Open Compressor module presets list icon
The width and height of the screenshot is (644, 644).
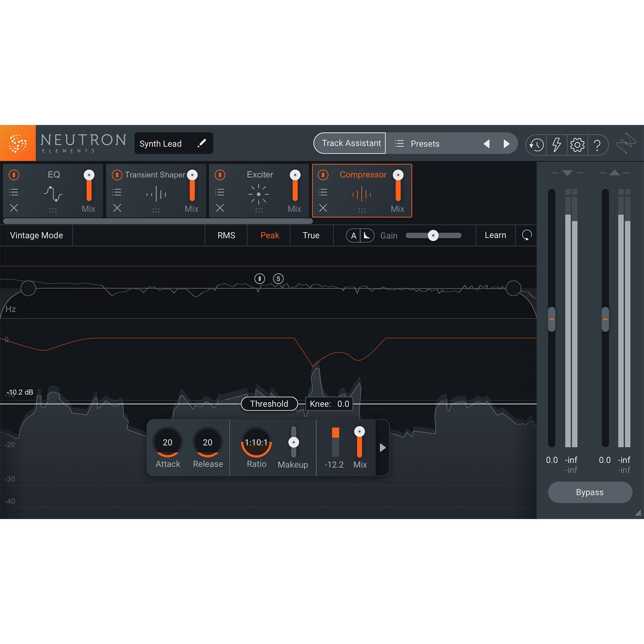pyautogui.click(x=323, y=192)
